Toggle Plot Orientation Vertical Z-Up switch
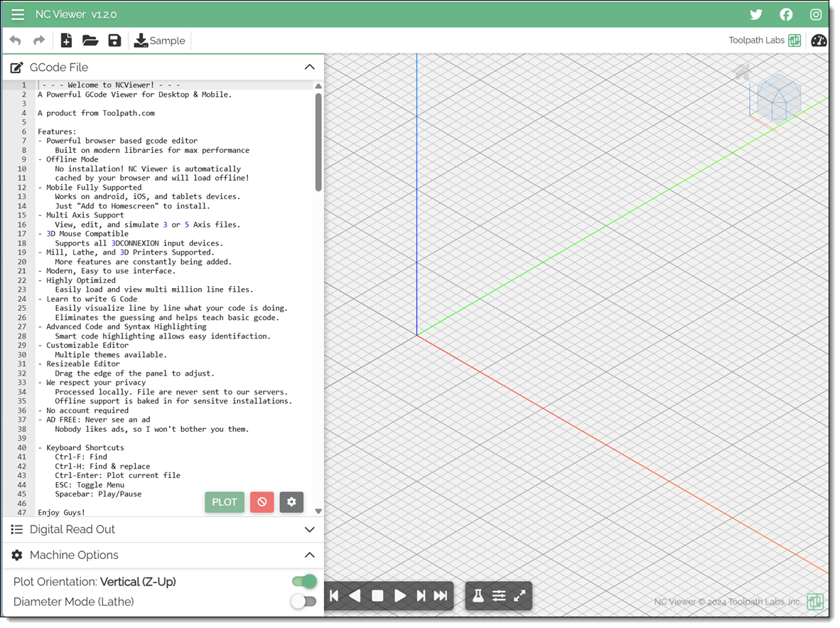The image size is (840, 628). (x=304, y=581)
